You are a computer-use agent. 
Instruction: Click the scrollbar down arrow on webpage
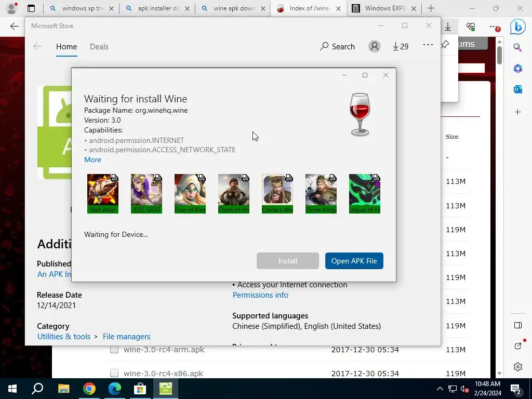[x=499, y=373]
